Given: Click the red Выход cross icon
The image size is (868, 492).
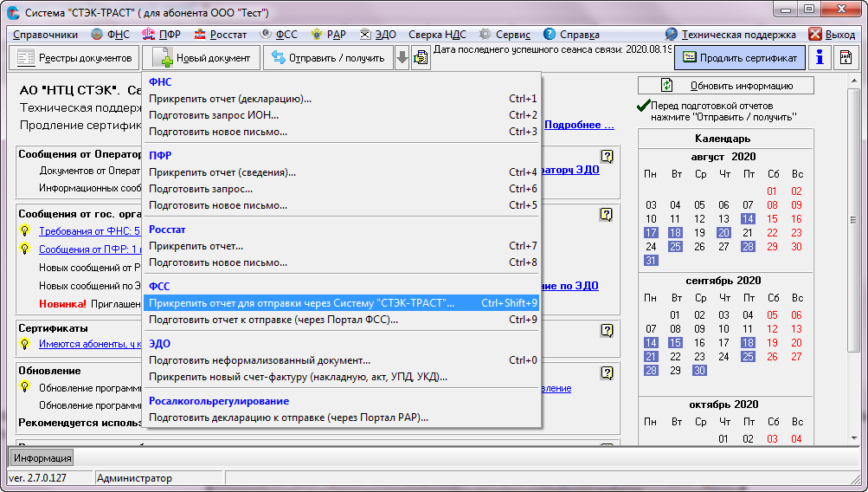Looking at the screenshot, I should pyautogui.click(x=815, y=35).
